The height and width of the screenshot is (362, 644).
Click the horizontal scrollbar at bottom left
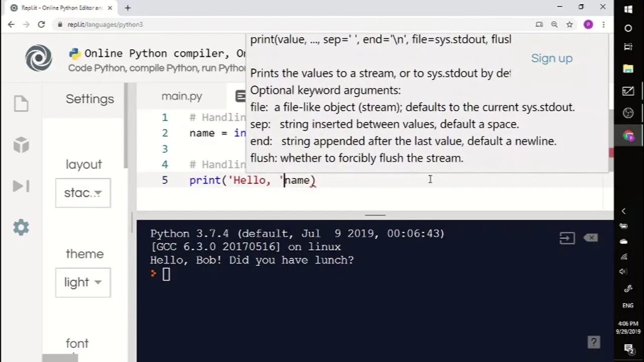point(60,358)
